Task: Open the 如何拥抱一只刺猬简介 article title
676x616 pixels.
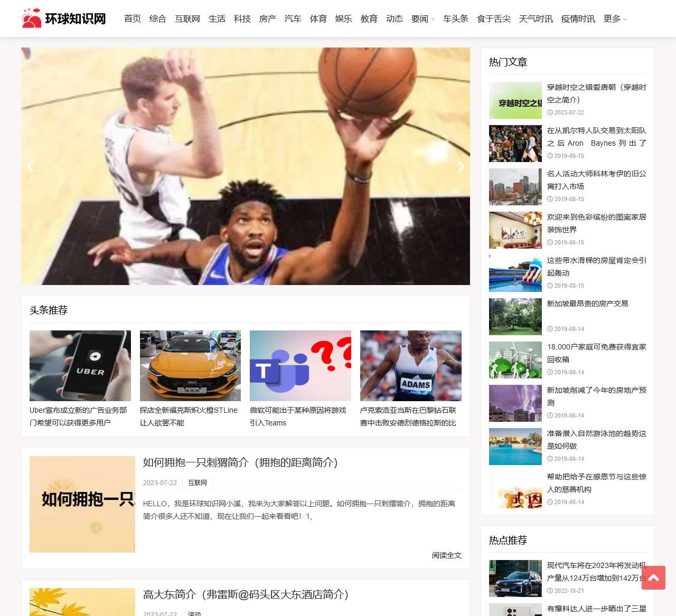Action: coord(240,462)
